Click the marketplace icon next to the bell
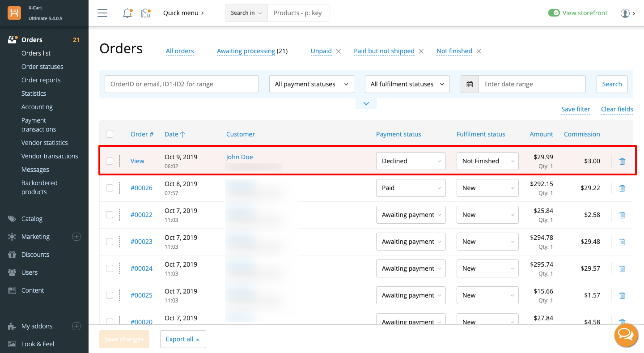This screenshot has width=644, height=353. click(x=145, y=13)
